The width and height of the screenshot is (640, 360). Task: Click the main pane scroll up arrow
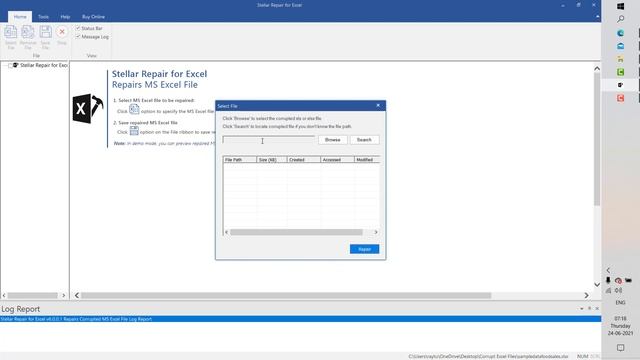pos(597,69)
